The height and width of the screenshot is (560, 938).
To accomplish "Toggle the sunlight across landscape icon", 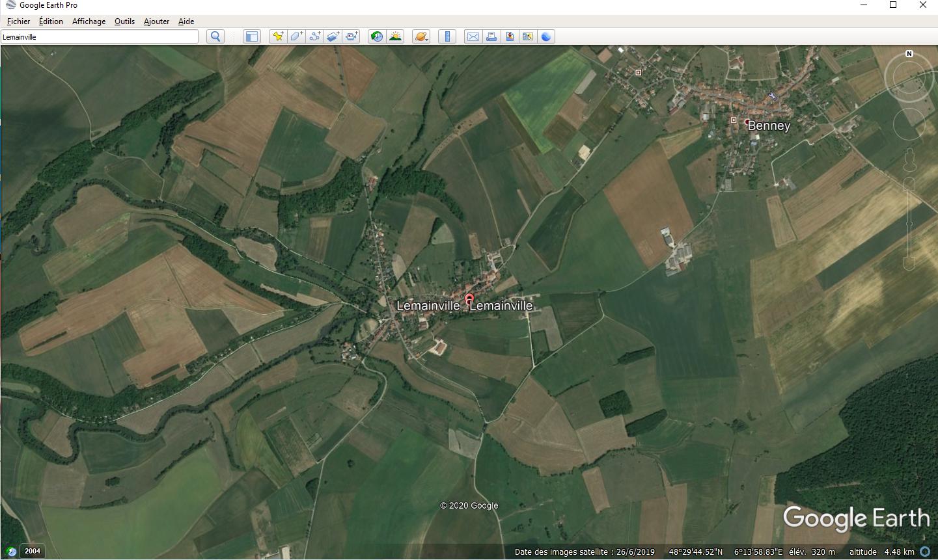I will click(395, 36).
